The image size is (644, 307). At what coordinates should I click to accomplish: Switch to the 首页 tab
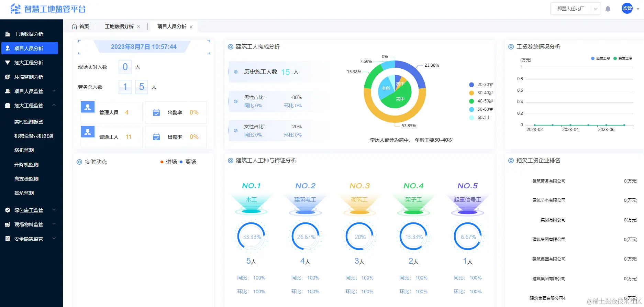pyautogui.click(x=80, y=26)
